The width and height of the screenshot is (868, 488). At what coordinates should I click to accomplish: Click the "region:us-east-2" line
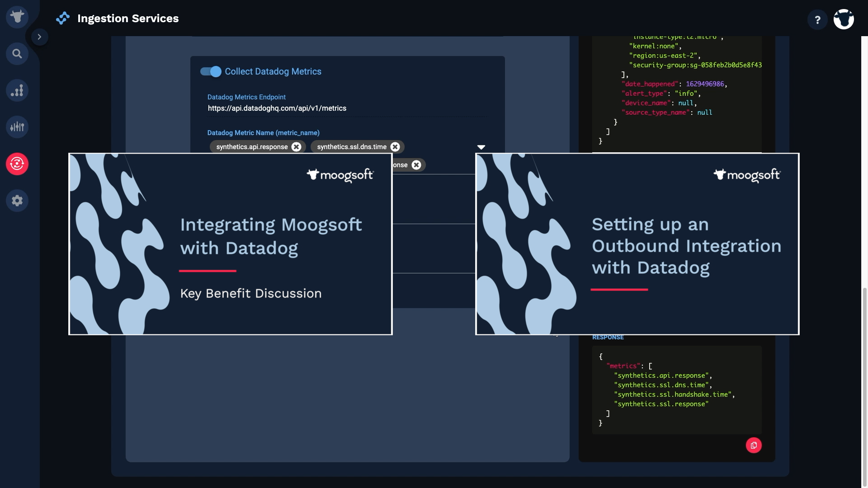click(665, 56)
